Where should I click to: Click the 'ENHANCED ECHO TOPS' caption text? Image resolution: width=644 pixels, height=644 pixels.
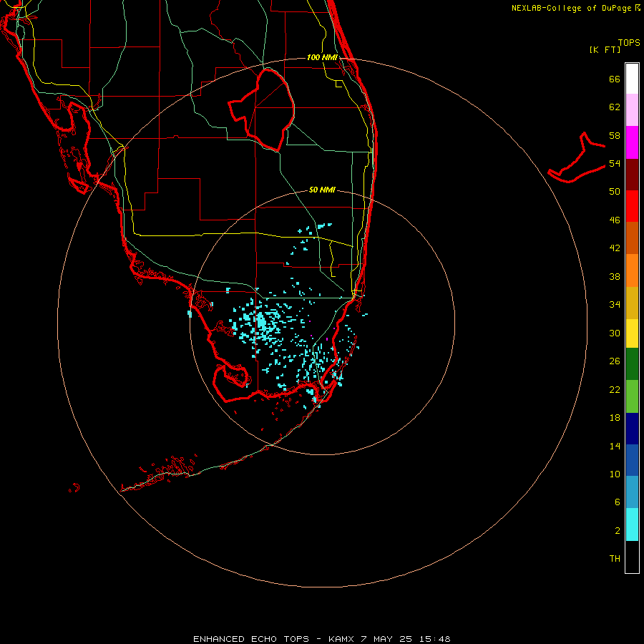[x=251, y=639]
